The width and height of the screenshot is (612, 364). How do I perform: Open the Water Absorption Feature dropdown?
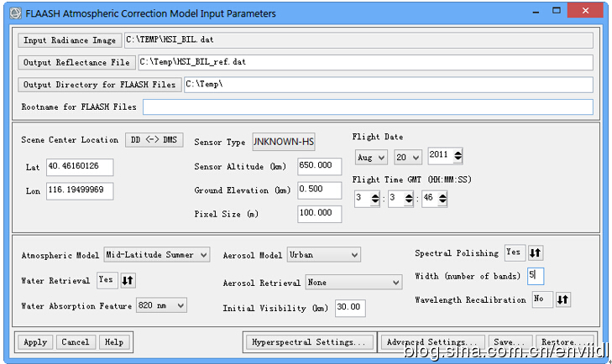pos(161,305)
